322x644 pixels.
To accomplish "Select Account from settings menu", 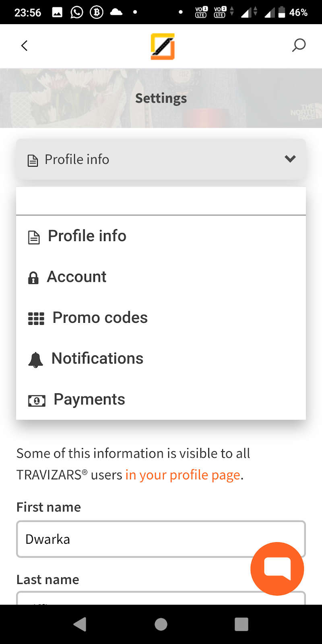I will click(x=77, y=277).
